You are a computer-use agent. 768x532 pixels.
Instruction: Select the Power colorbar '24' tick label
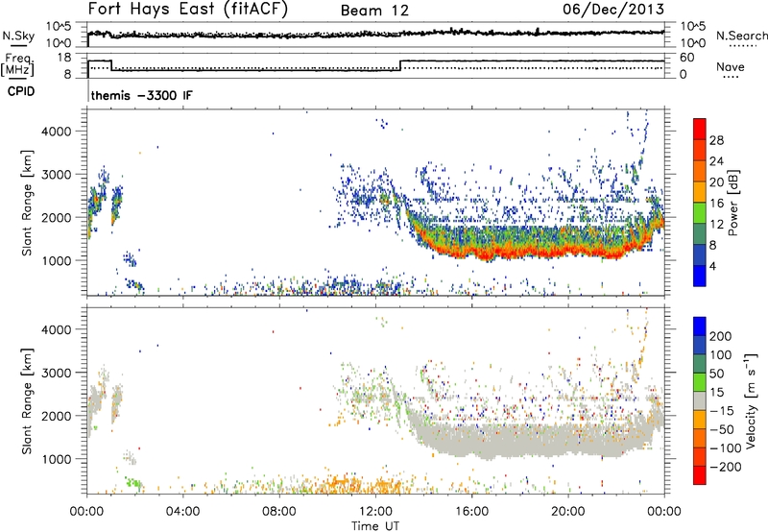tap(716, 161)
